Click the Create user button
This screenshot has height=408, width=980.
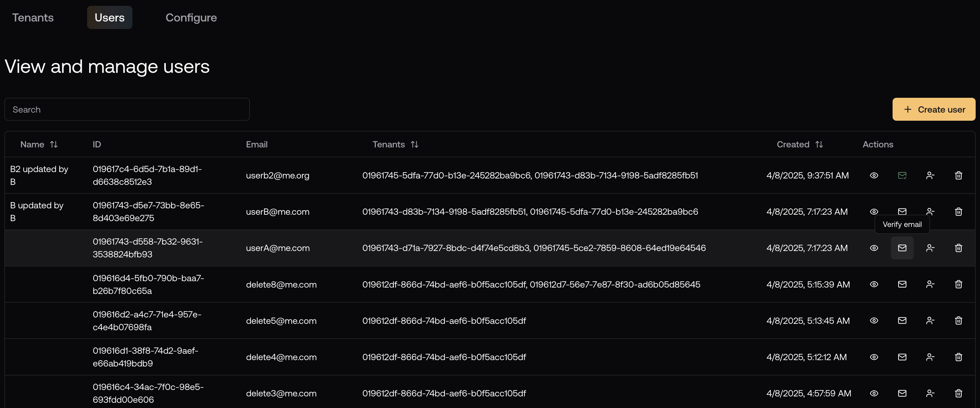pos(934,109)
